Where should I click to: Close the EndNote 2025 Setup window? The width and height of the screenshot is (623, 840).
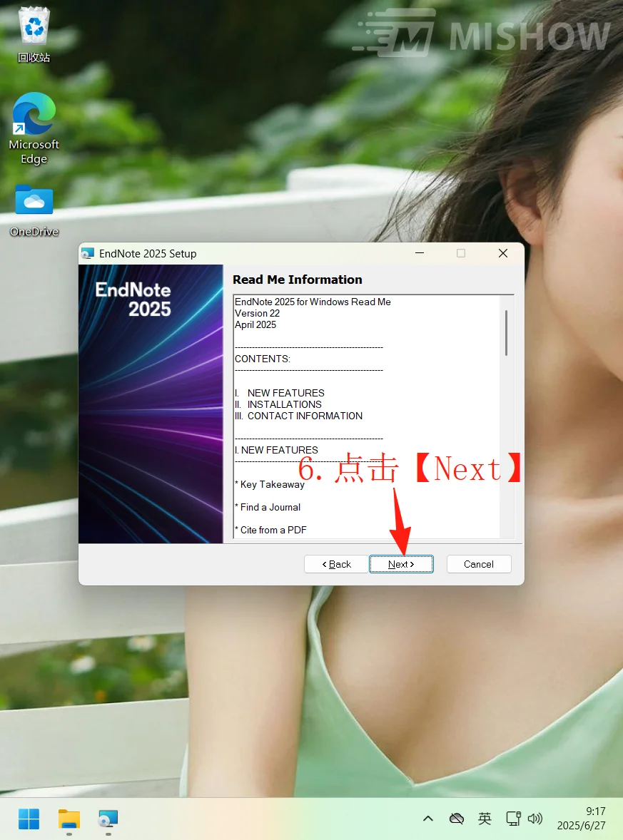click(503, 253)
